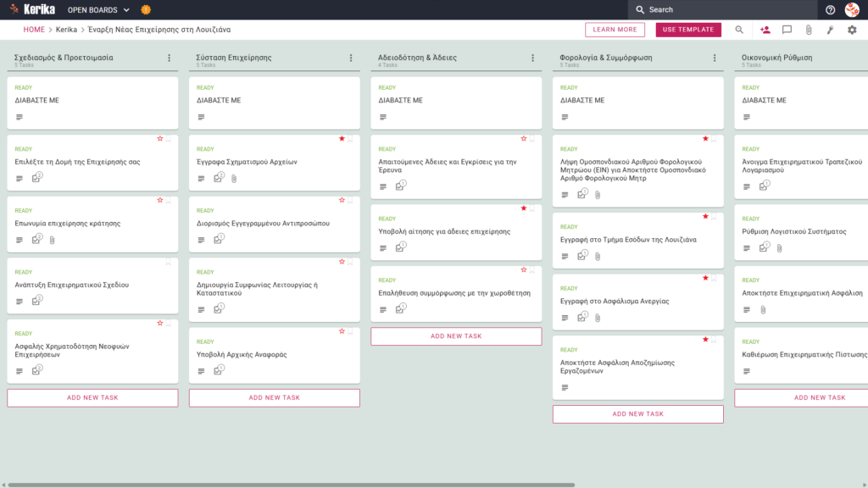Open attachment icon on Έγγραφα Σχηματισμού Αρχείων card

(234, 179)
